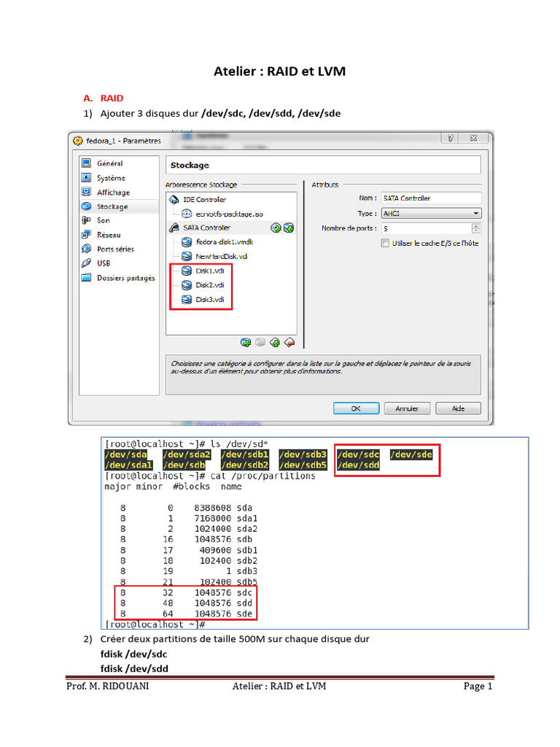560x747 pixels.
Task: Click the 7168000 sda1 partition row
Action: (x=189, y=519)
